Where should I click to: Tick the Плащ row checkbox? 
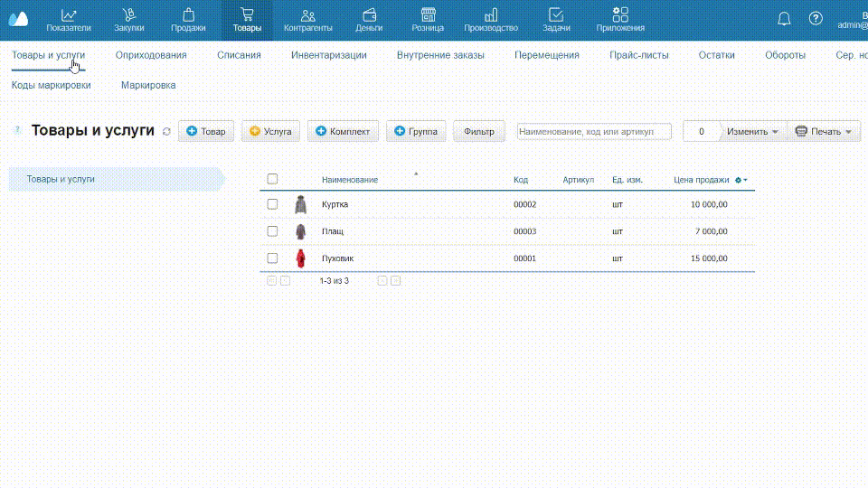(x=272, y=231)
